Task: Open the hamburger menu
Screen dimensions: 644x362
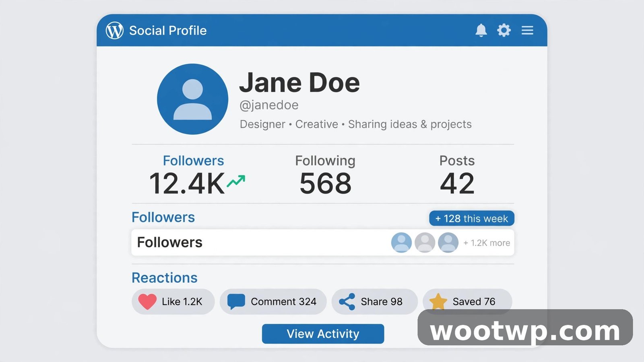Action: click(527, 30)
